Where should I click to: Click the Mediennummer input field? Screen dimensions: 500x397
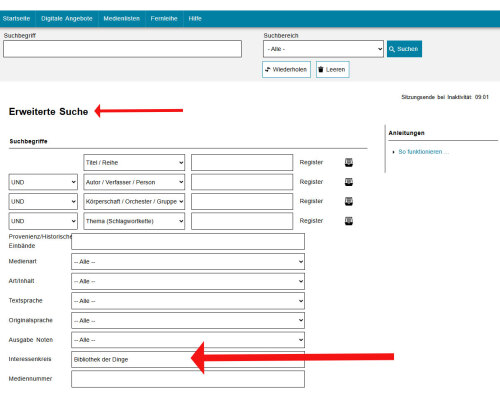188,379
